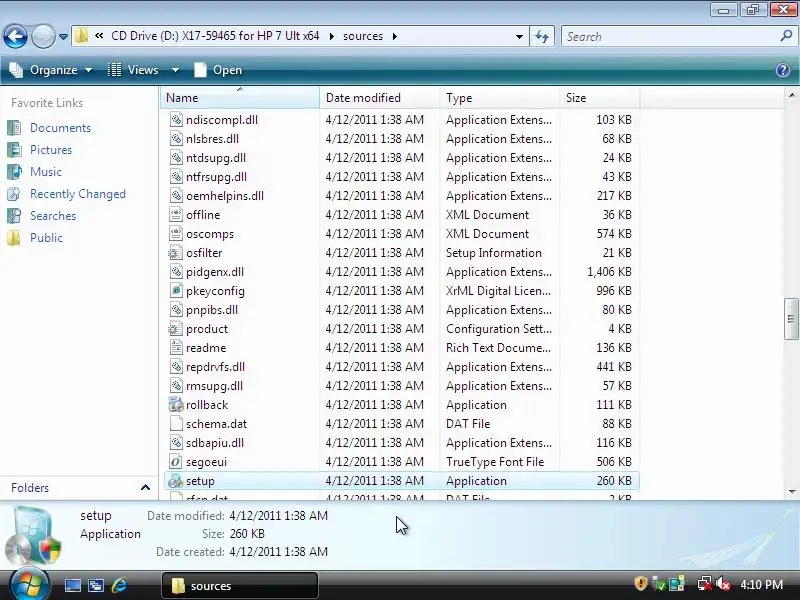Click the scroll up arrow of file list
The height and width of the screenshot is (600, 800).
(x=791, y=95)
